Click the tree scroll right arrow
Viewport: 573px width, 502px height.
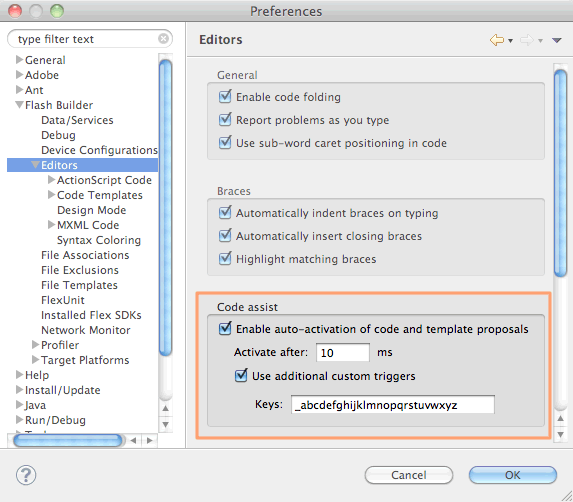coord(149,440)
